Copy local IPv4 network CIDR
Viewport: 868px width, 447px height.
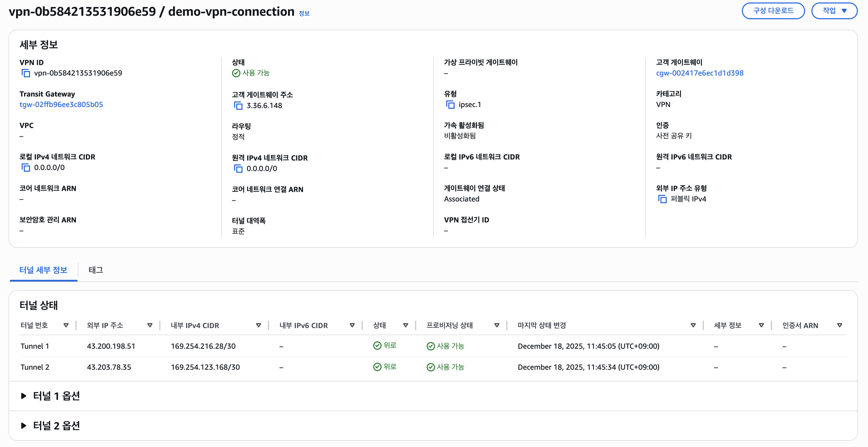click(x=26, y=168)
